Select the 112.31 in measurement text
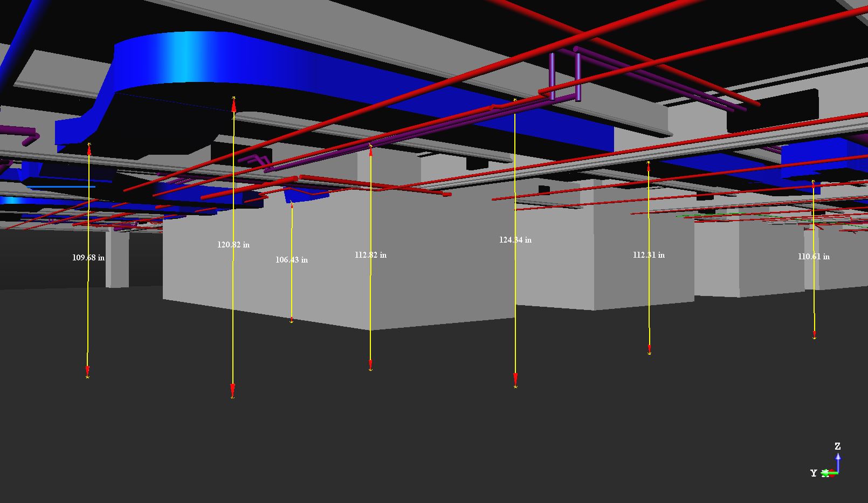This screenshot has height=503, width=868. pyautogui.click(x=649, y=255)
